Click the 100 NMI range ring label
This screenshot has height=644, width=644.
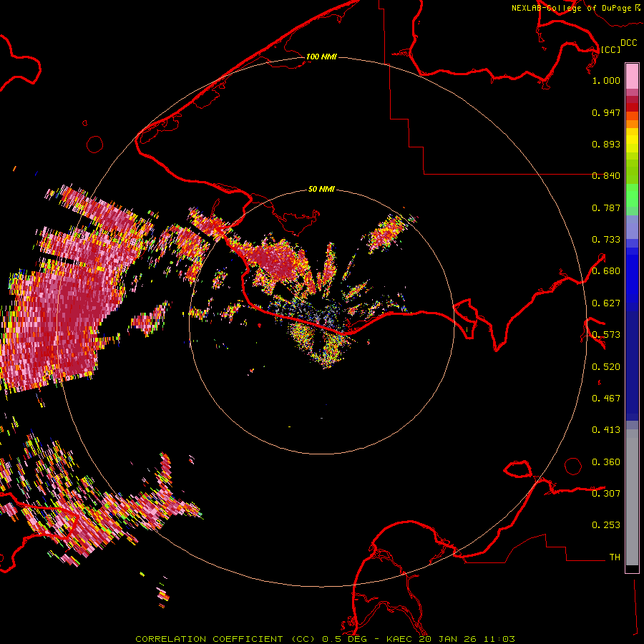click(x=321, y=57)
